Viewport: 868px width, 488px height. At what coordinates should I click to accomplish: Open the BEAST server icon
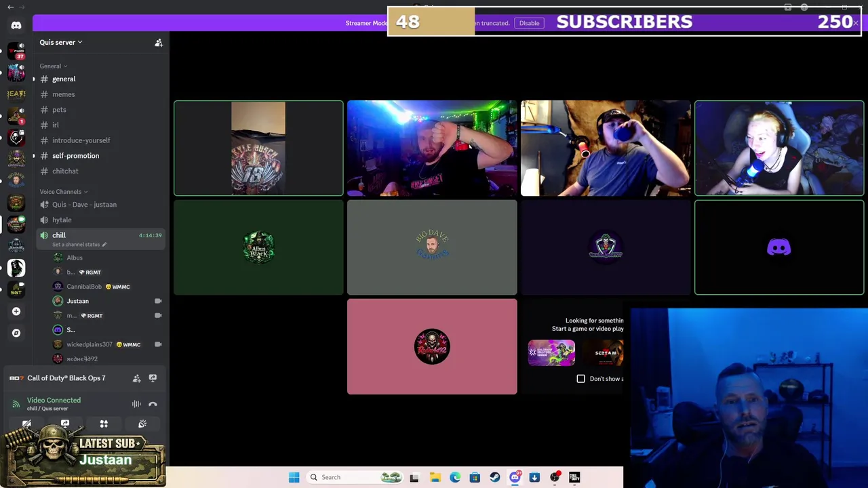click(x=16, y=94)
